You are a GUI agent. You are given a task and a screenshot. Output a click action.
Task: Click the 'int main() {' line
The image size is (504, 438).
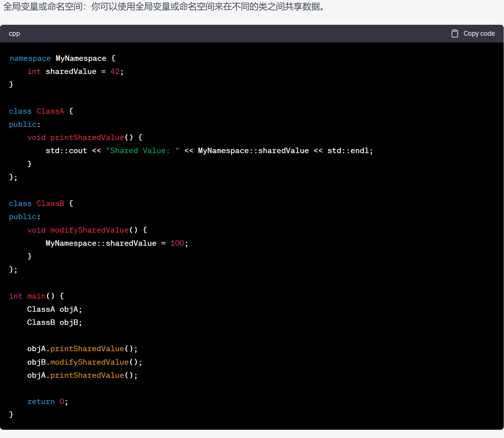(36, 296)
